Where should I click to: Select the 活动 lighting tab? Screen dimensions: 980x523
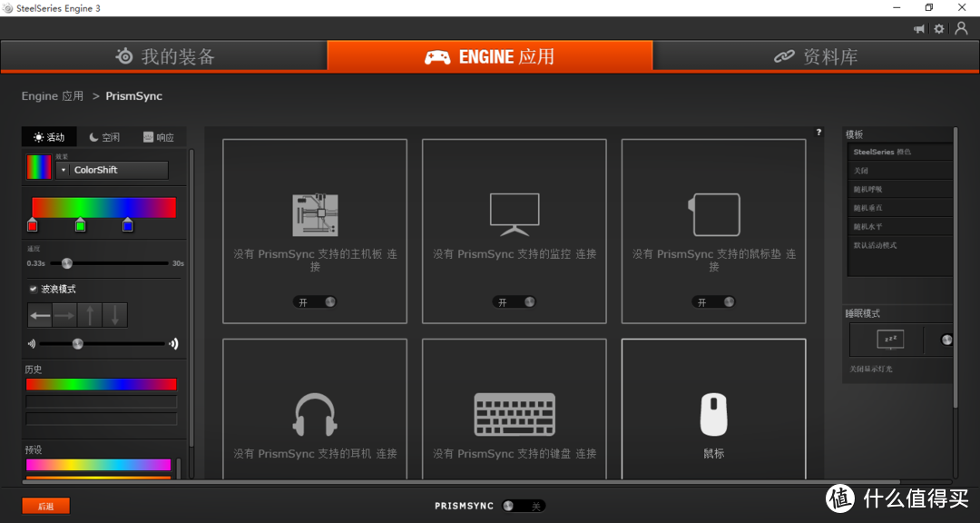49,137
